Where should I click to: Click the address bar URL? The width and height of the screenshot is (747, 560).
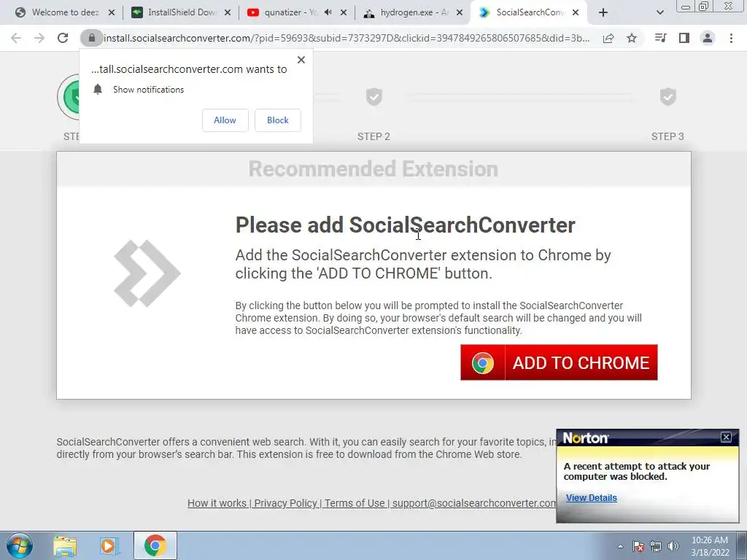click(x=347, y=38)
